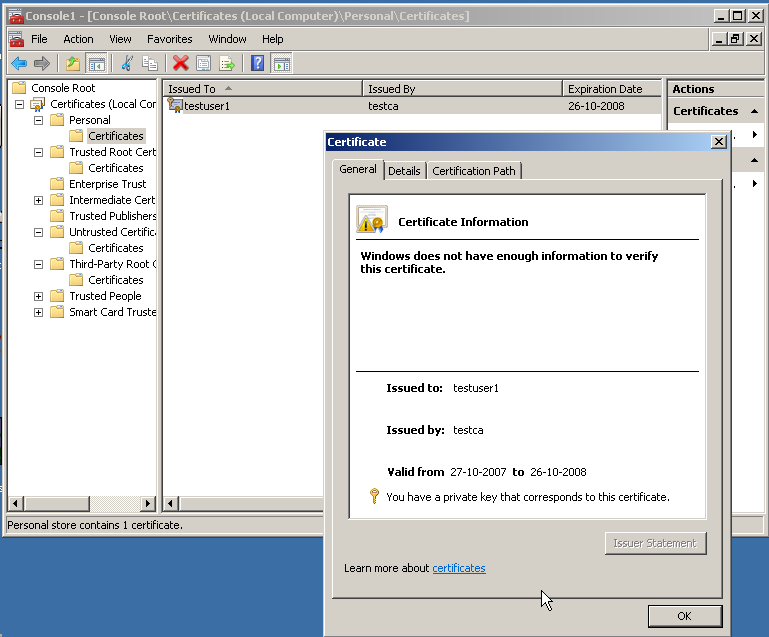This screenshot has height=637, width=769.
Task: Collapse the Certificates section in Actions pane
Action: point(754,111)
